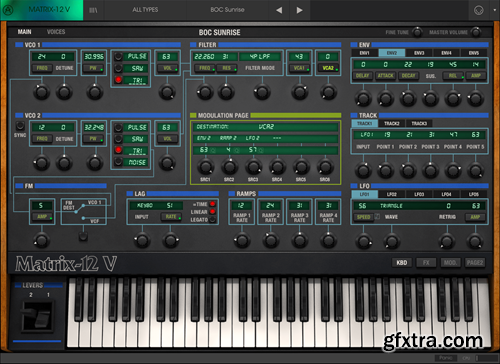500x364 pixels.
Task: Go to next preset arrow
Action: 299,10
